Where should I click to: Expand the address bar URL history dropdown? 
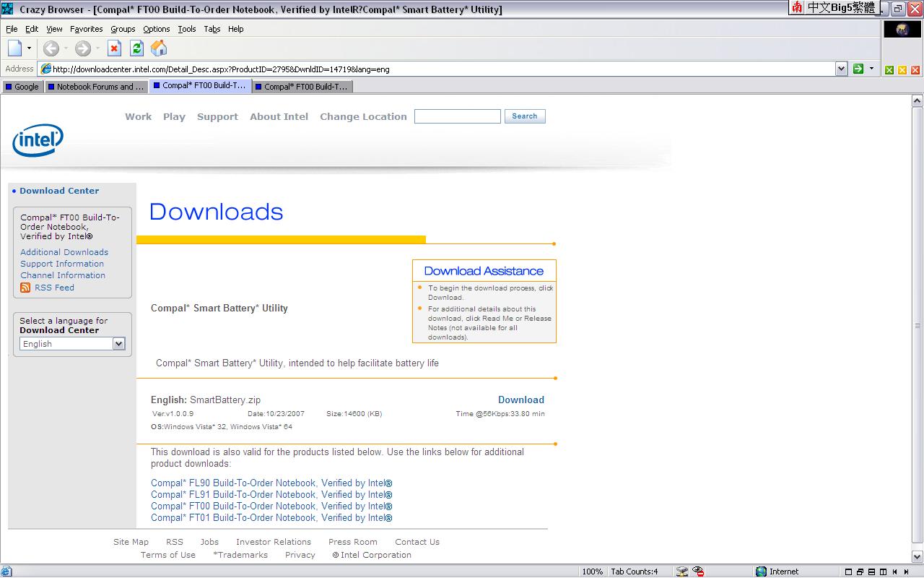tap(841, 69)
